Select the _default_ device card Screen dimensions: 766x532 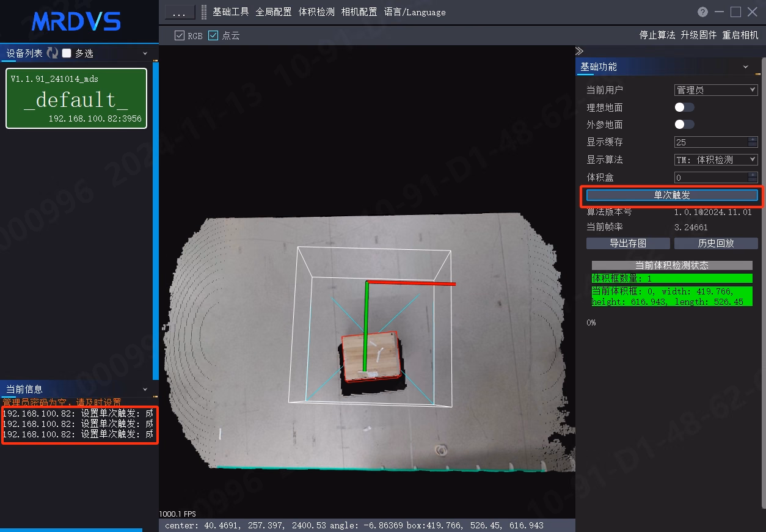coord(76,98)
